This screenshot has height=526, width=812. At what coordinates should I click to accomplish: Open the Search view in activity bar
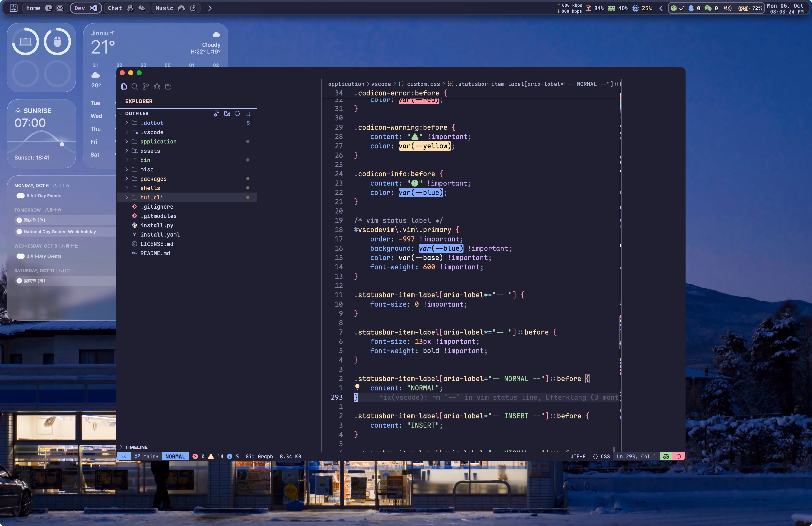click(x=135, y=87)
